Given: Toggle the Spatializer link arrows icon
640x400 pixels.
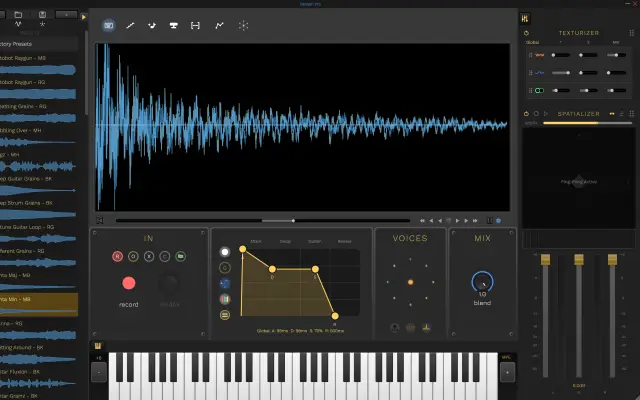Looking at the screenshot, I should (x=611, y=114).
